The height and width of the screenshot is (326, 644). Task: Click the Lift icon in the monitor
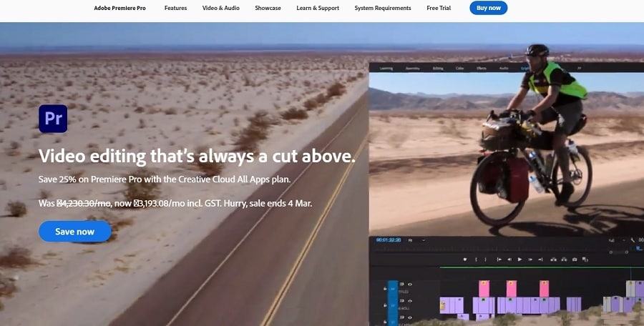(x=553, y=260)
